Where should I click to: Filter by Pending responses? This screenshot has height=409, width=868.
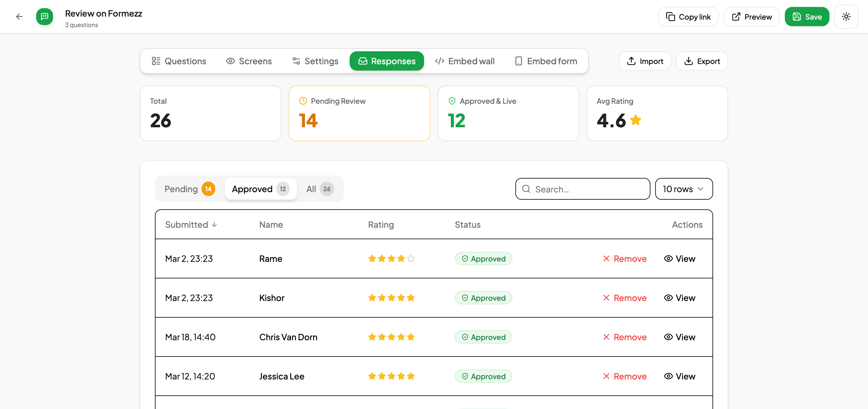(190, 189)
